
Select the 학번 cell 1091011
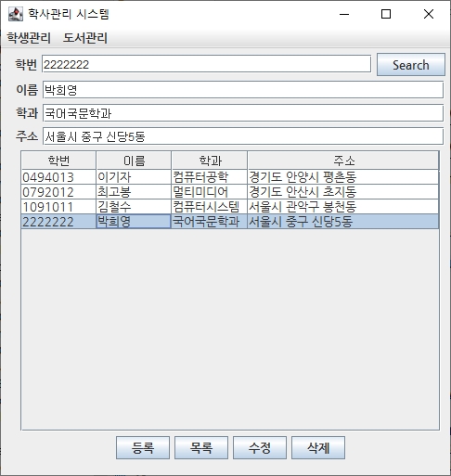pyautogui.click(x=58, y=207)
